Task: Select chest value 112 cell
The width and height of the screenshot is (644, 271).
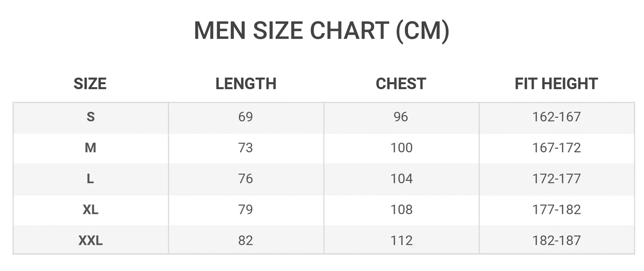Action: [x=401, y=240]
